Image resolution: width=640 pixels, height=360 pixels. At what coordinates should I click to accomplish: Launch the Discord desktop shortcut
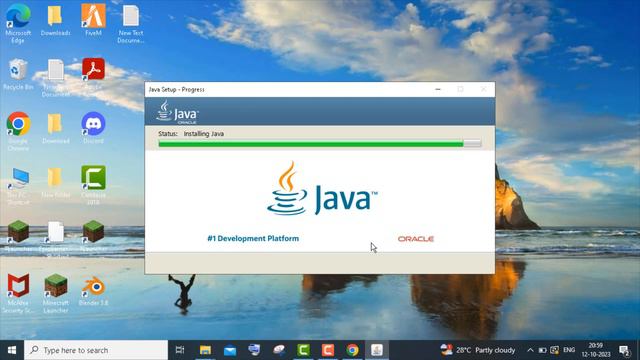coord(93,127)
